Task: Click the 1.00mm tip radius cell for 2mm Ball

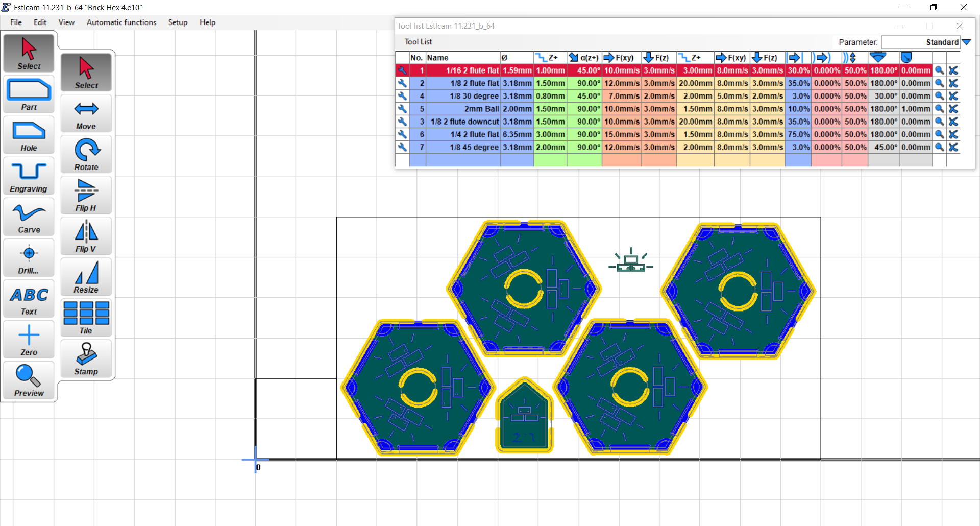Action: click(x=916, y=109)
